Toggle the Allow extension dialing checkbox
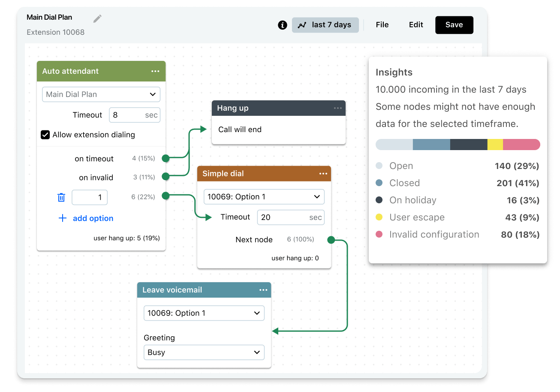The height and width of the screenshot is (392, 560). click(x=45, y=135)
